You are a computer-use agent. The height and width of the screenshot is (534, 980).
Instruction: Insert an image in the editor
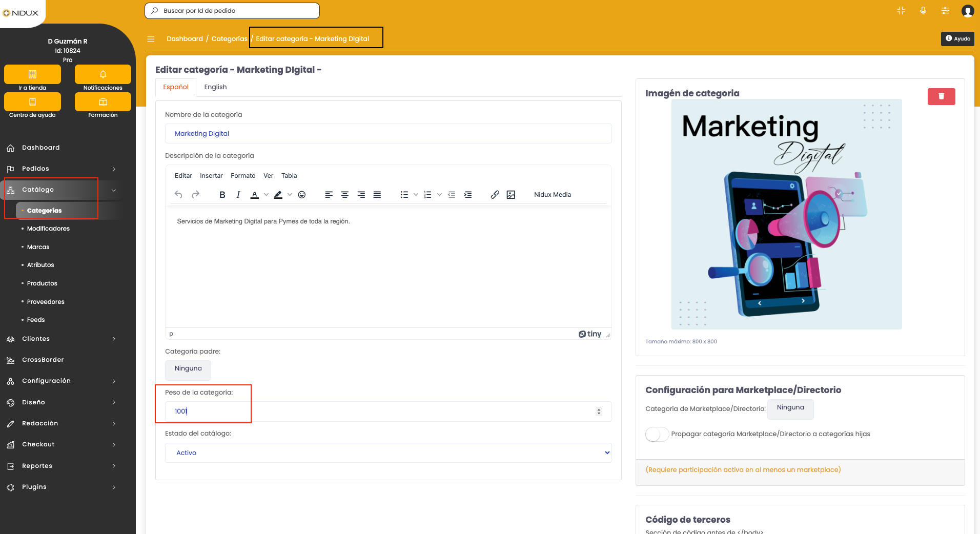point(511,195)
